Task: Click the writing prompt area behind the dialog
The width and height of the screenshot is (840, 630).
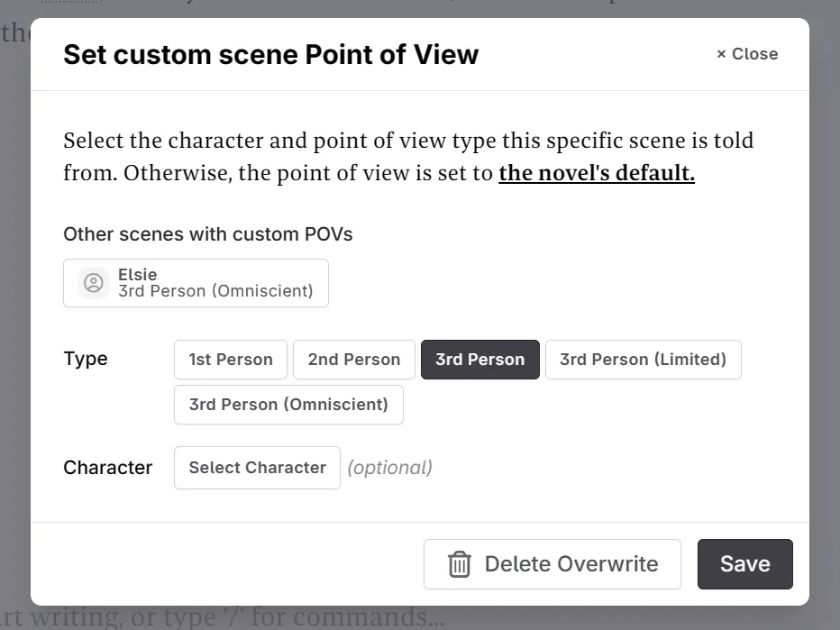Action: click(225, 616)
